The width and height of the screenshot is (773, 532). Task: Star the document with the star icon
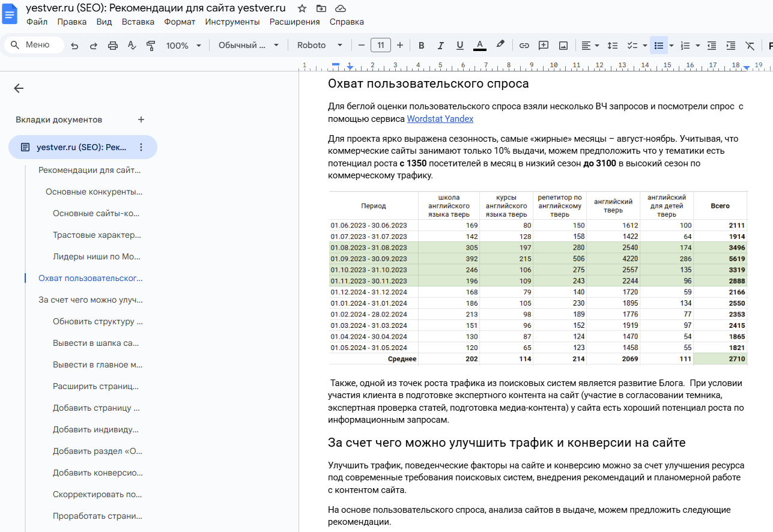pos(302,8)
